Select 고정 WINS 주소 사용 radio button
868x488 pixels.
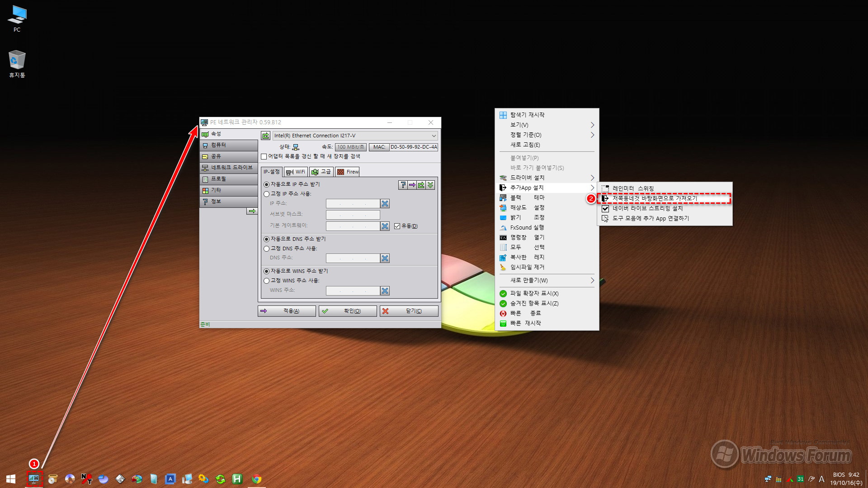click(x=266, y=281)
